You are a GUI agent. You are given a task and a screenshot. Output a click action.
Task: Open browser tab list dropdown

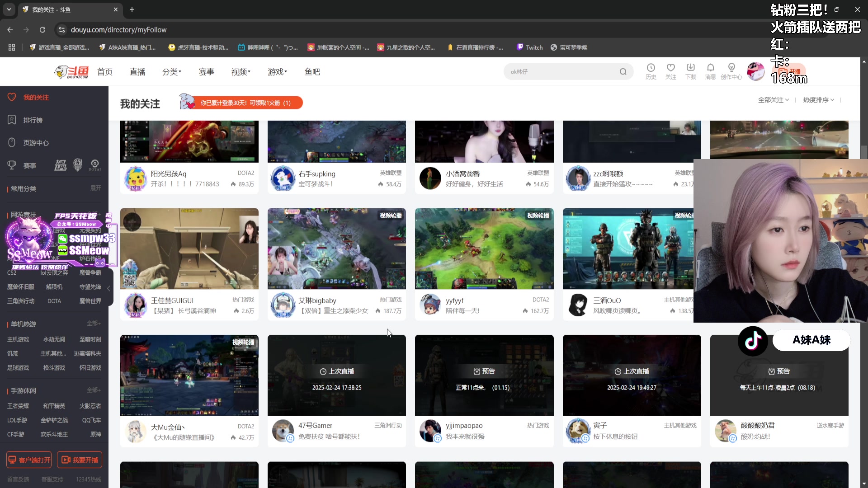click(x=9, y=9)
